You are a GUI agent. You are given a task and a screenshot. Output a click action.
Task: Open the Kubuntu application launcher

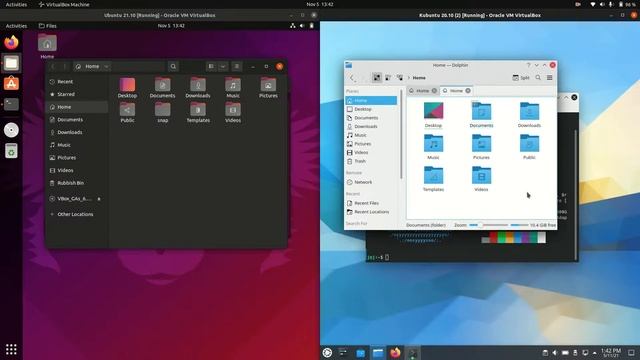(327, 353)
